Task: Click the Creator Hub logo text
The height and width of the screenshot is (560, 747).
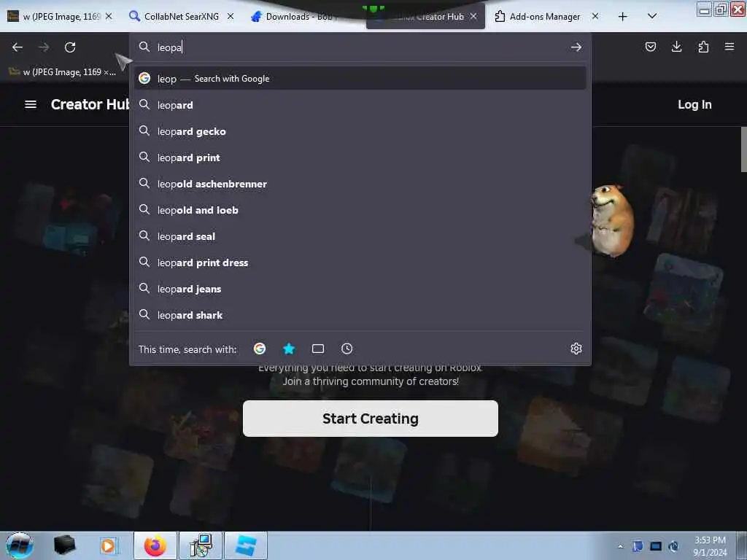Action: tap(90, 104)
